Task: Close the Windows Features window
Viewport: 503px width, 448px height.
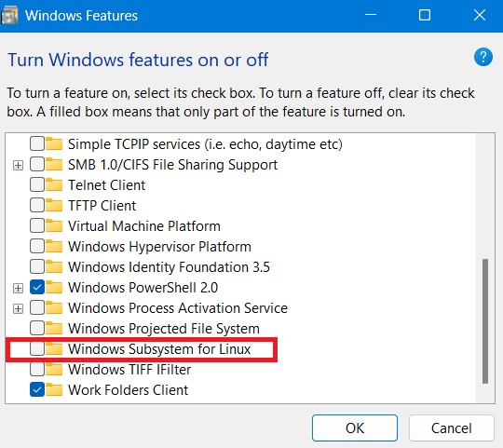Action: tap(480, 15)
